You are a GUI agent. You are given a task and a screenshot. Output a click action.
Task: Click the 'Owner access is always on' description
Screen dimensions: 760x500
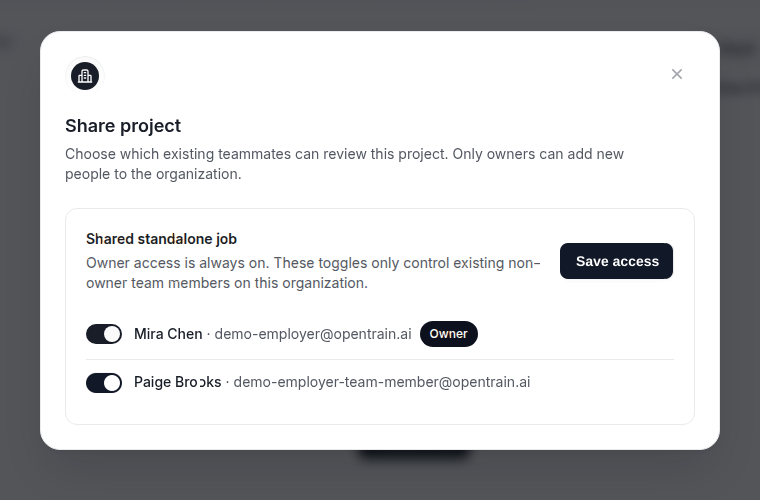[x=313, y=273]
